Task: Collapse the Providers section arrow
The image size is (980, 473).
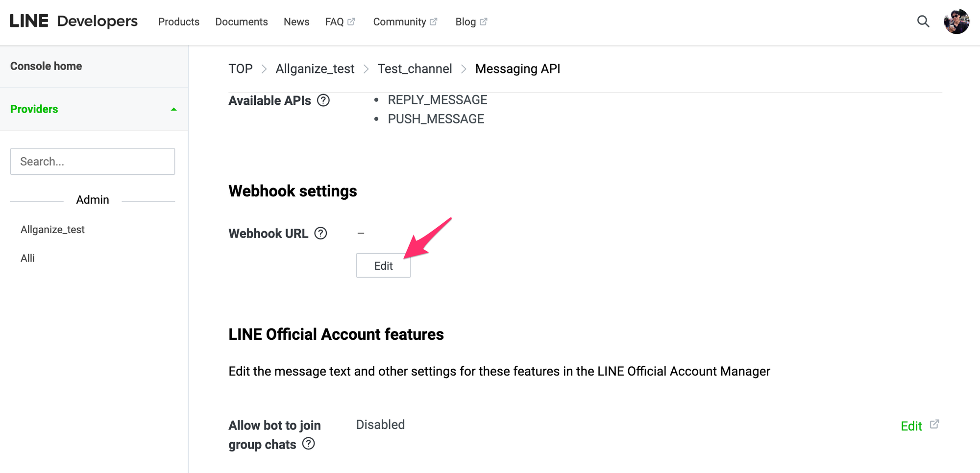Action: click(x=173, y=109)
